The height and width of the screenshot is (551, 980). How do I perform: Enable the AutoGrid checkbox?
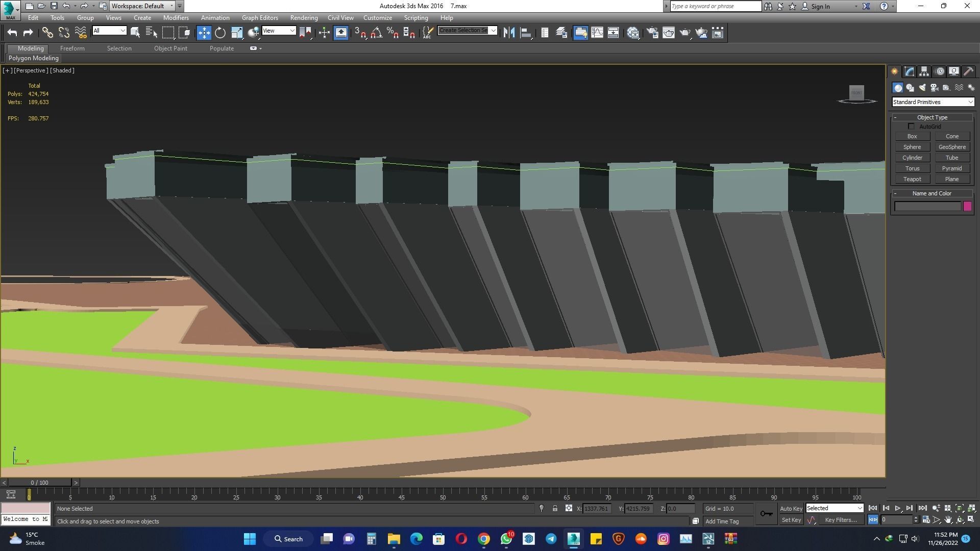(x=911, y=127)
